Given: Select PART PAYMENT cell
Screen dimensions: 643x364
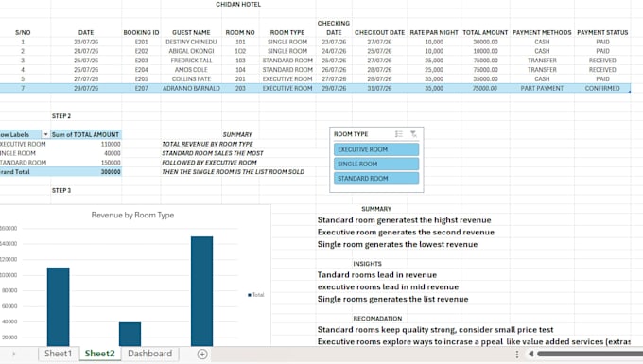Looking at the screenshot, I should click(542, 88).
